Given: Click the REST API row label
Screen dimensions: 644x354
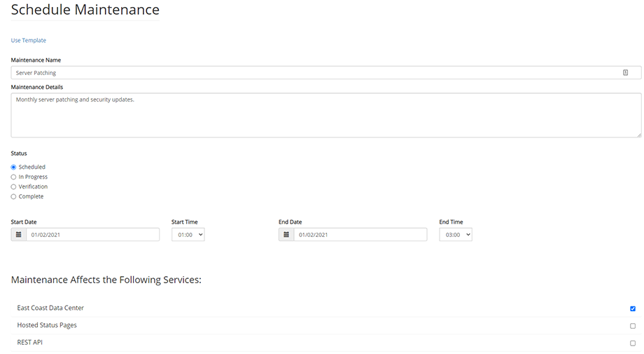Looking at the screenshot, I should pos(29,343).
